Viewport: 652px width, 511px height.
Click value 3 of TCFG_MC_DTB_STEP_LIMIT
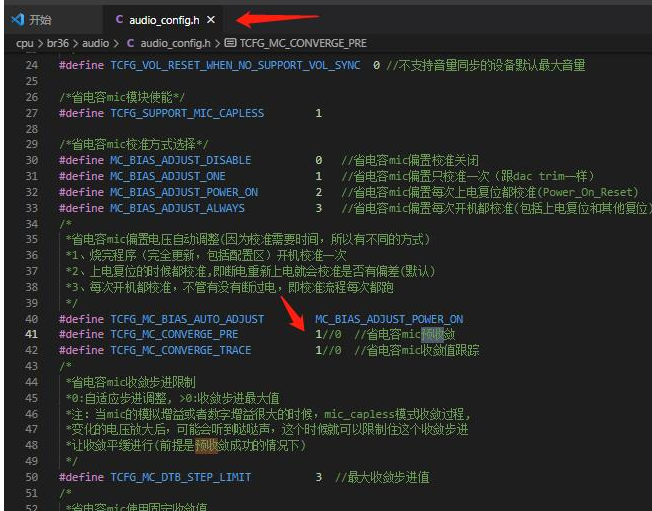coord(319,477)
